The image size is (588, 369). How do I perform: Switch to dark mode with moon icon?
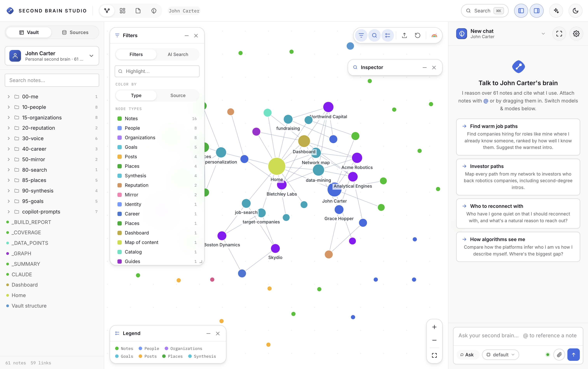[x=576, y=11]
